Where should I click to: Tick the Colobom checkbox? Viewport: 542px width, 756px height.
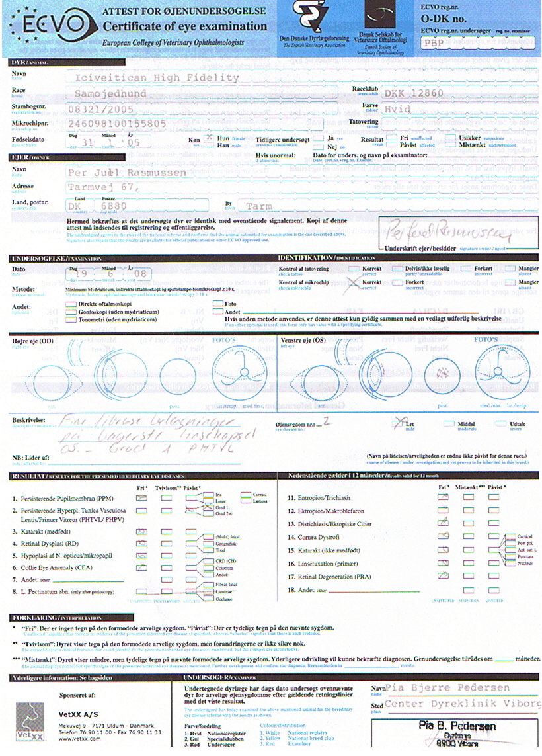tap(208, 568)
